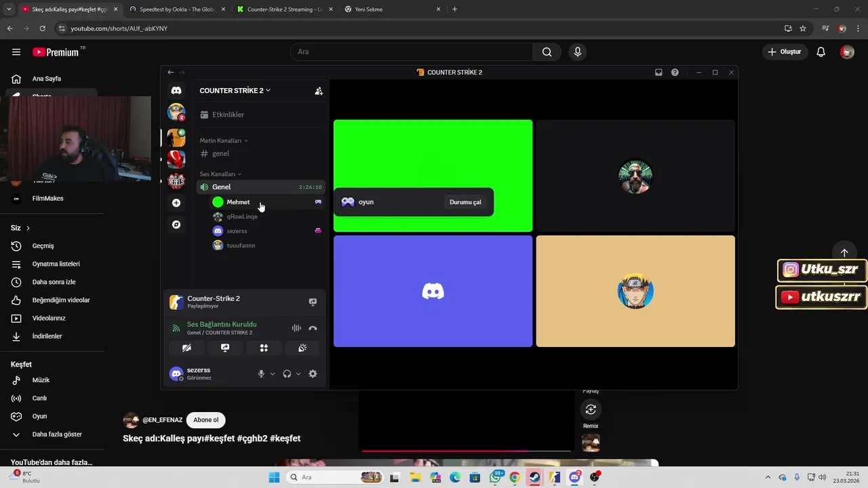Open Discord user settings gear
Image resolution: width=868 pixels, height=488 pixels.
coord(313,373)
